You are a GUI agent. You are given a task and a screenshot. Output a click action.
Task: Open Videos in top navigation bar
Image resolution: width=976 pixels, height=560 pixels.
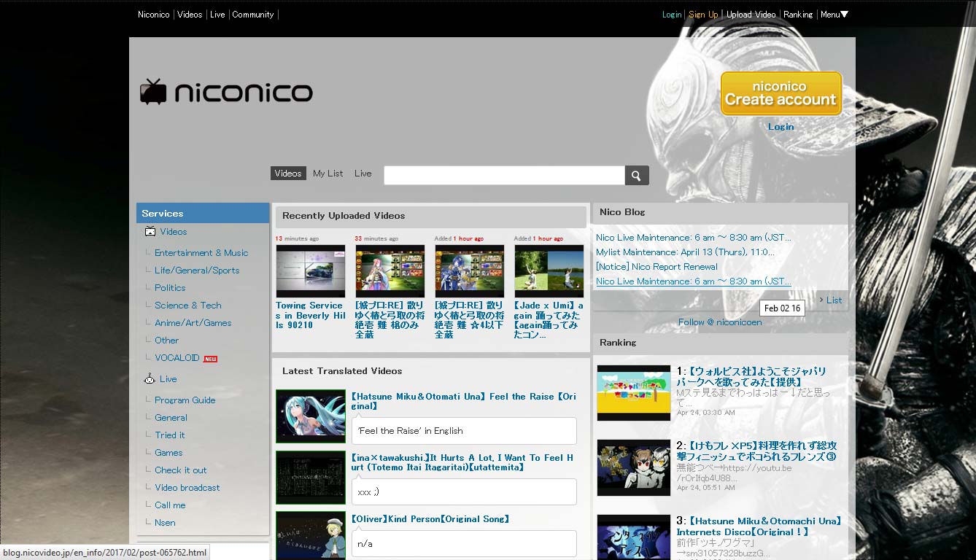pyautogui.click(x=190, y=15)
